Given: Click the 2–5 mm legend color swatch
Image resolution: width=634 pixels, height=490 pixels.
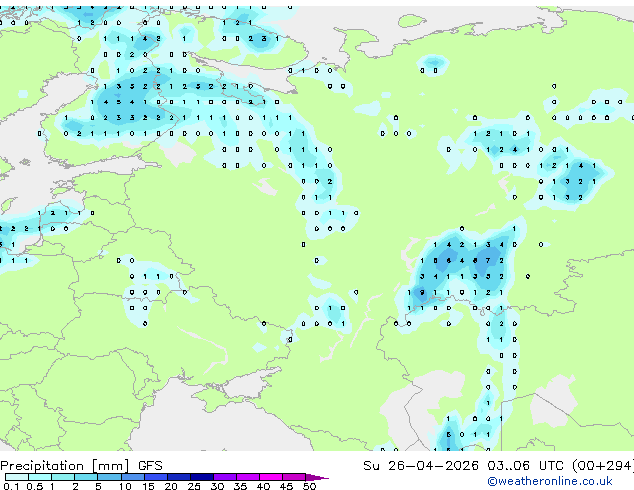Looking at the screenshot, I should (x=86, y=477).
